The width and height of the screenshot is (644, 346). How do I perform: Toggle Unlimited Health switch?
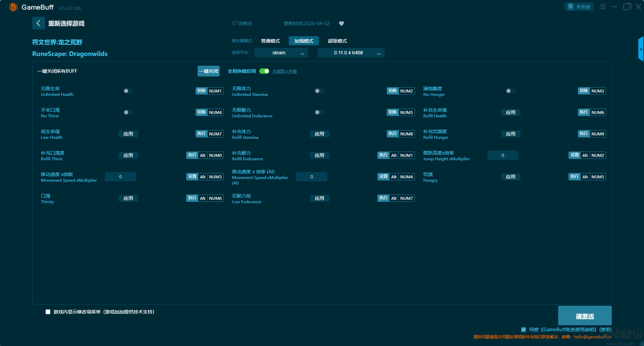128,91
